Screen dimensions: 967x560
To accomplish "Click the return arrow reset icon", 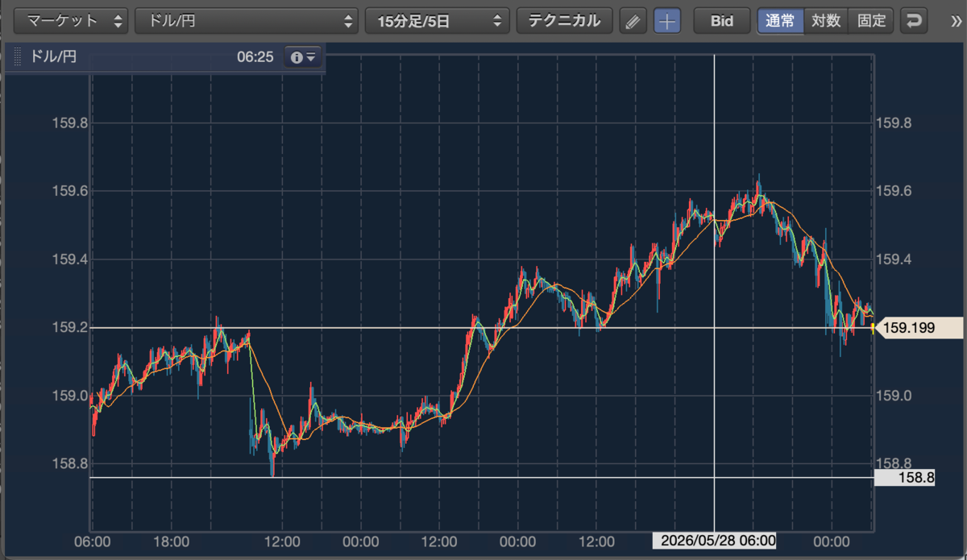I will [913, 21].
